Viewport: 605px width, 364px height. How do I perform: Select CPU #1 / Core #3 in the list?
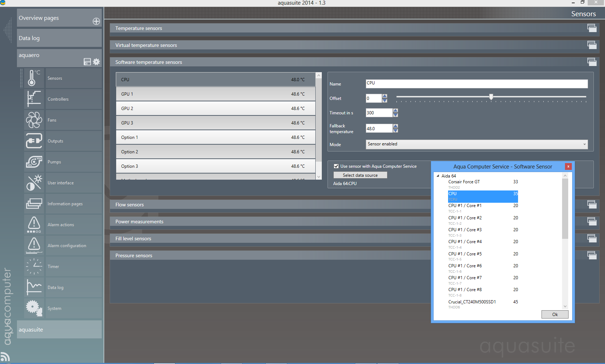(465, 230)
